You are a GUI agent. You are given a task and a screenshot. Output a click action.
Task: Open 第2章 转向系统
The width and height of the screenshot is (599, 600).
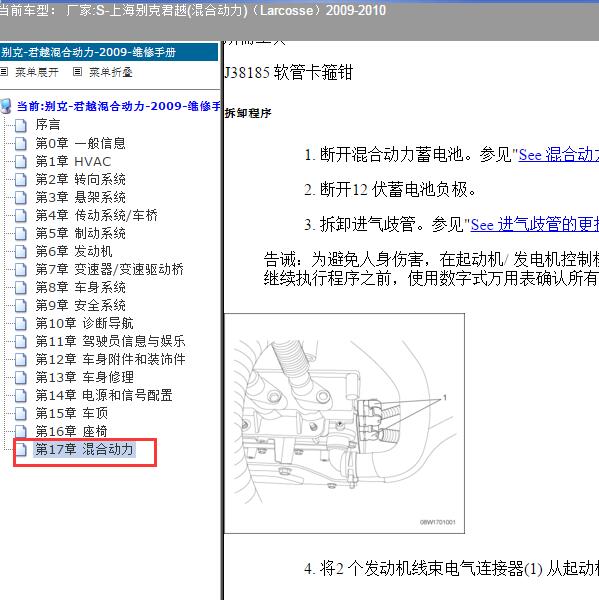[80, 179]
